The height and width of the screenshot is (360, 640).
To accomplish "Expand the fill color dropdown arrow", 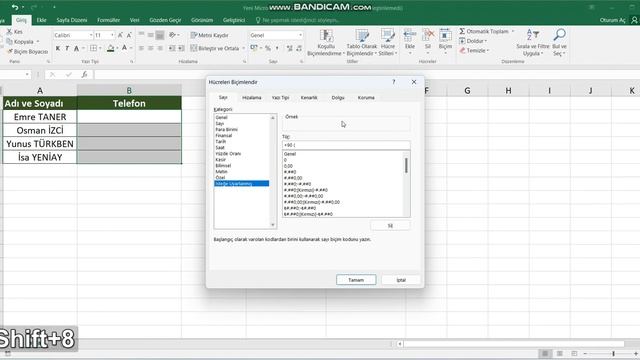I will (x=117, y=49).
